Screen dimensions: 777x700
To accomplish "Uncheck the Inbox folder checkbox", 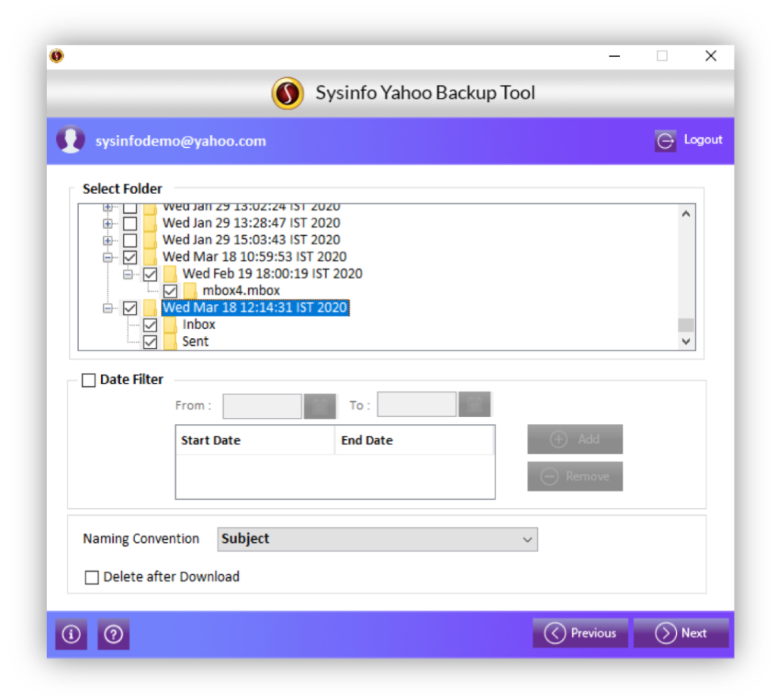I will click(150, 325).
